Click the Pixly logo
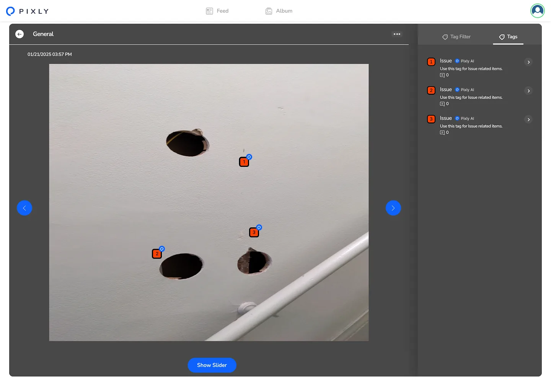The height and width of the screenshot is (392, 551). tap(28, 11)
